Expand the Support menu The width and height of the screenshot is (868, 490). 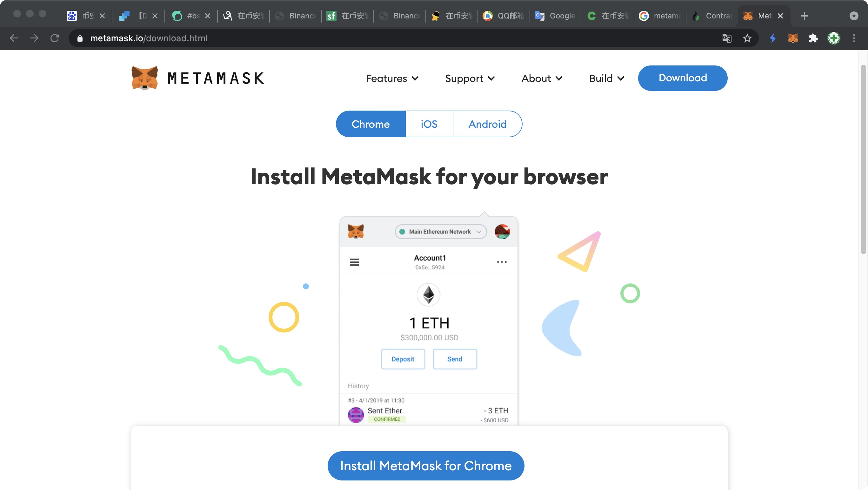click(x=470, y=78)
